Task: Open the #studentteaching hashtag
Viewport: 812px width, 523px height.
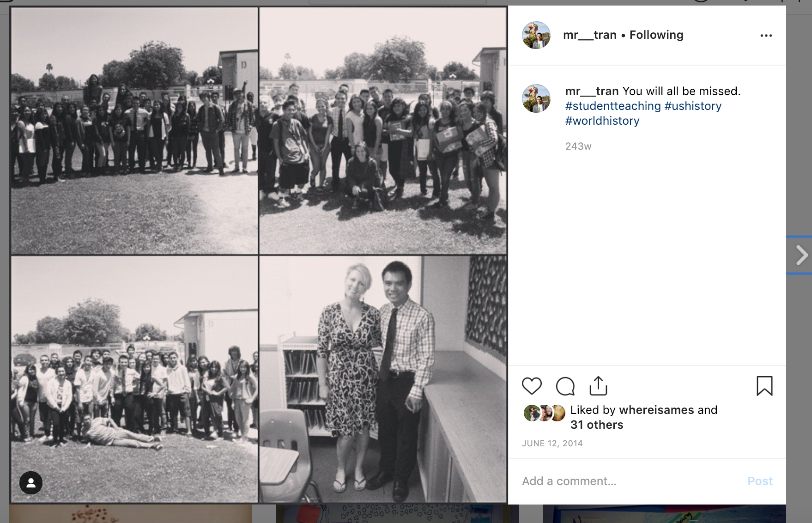Action: (x=613, y=106)
